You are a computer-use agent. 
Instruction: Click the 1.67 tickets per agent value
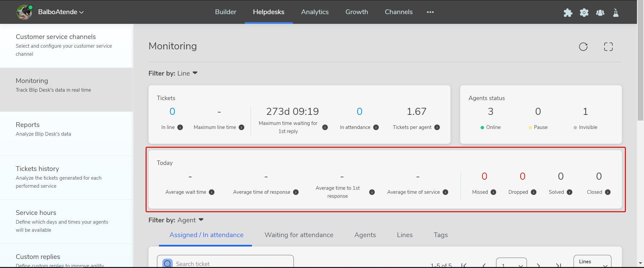point(416,111)
